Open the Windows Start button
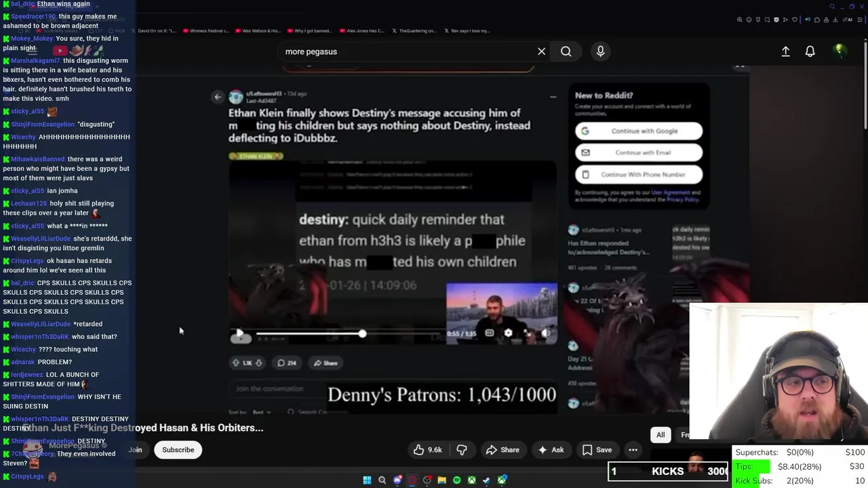This screenshot has width=868, height=488. pyautogui.click(x=367, y=480)
